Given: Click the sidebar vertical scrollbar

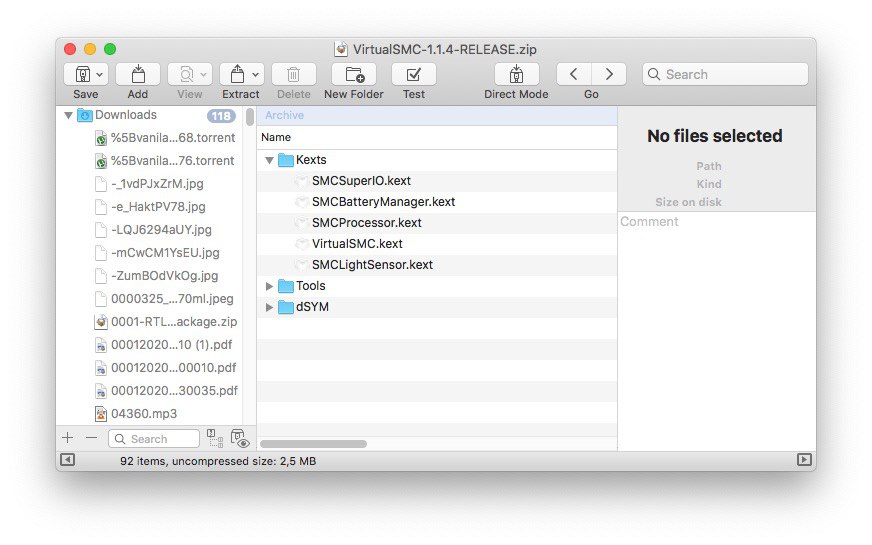Looking at the screenshot, I should click(250, 117).
